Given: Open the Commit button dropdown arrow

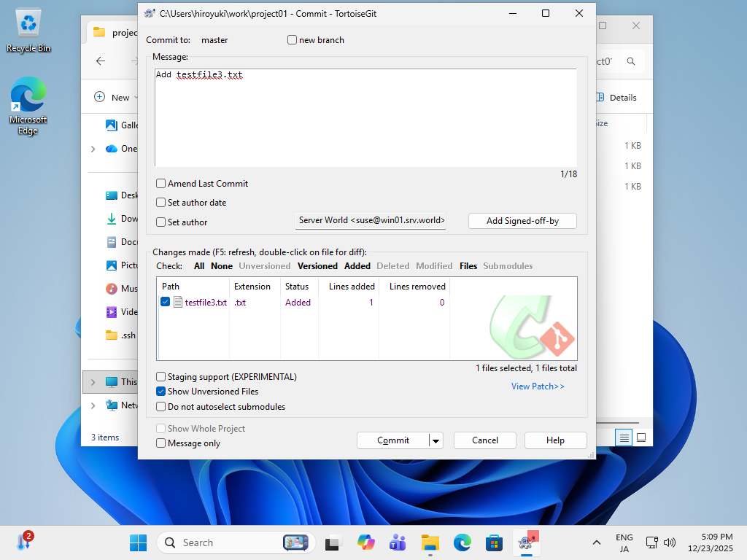Looking at the screenshot, I should click(436, 440).
